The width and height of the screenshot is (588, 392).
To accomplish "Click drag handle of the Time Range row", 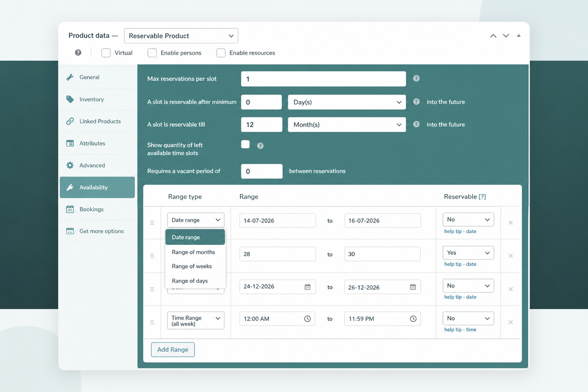I will (x=152, y=322).
